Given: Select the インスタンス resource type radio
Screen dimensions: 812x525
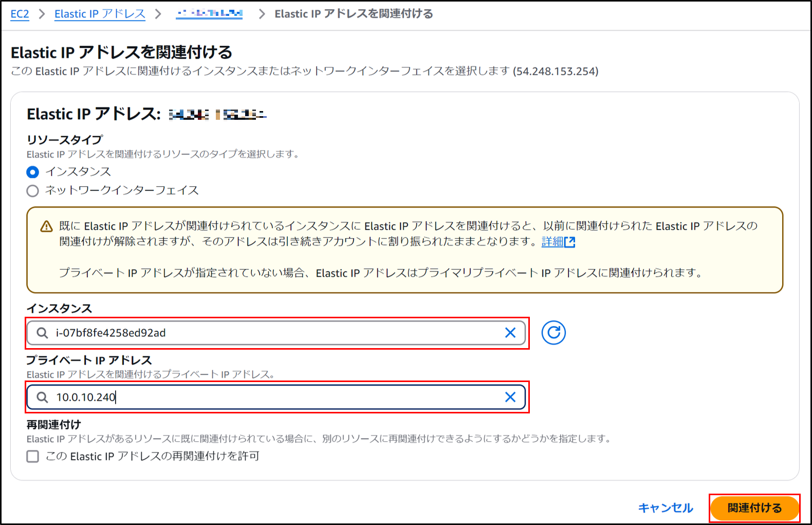Looking at the screenshot, I should click(32, 172).
